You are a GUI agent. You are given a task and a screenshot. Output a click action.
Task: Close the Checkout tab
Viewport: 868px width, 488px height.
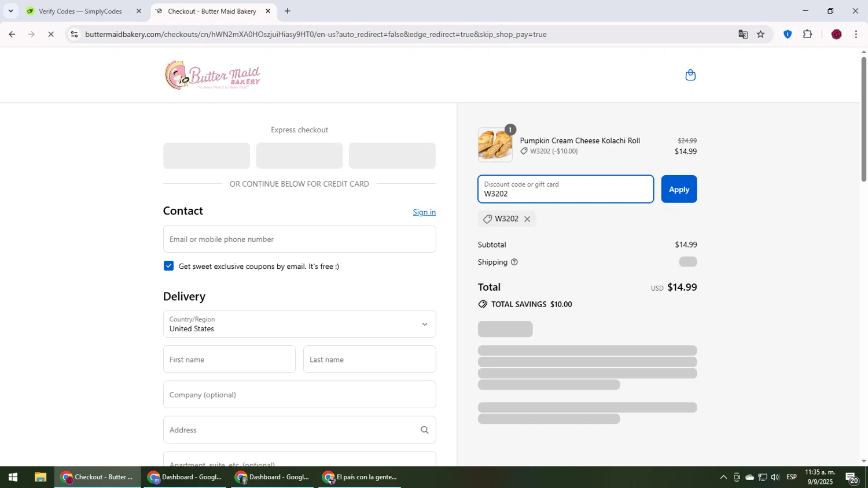pos(268,11)
